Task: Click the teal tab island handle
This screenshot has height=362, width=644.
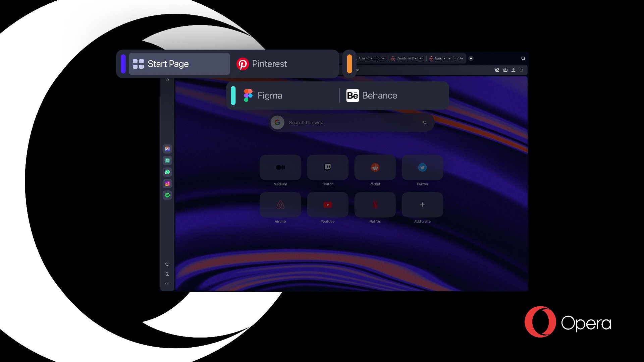Action: click(233, 96)
